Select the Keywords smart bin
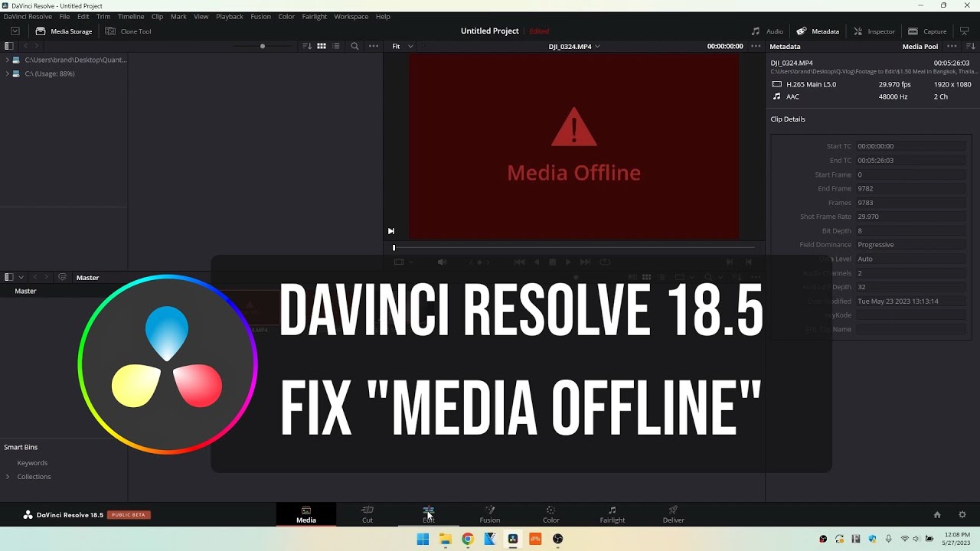980x551 pixels. tap(32, 463)
